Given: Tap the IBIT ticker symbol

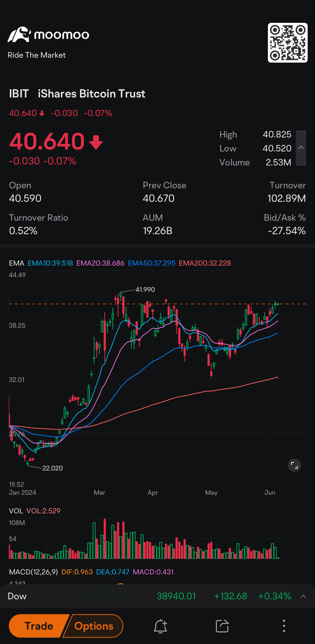Looking at the screenshot, I should tap(19, 94).
